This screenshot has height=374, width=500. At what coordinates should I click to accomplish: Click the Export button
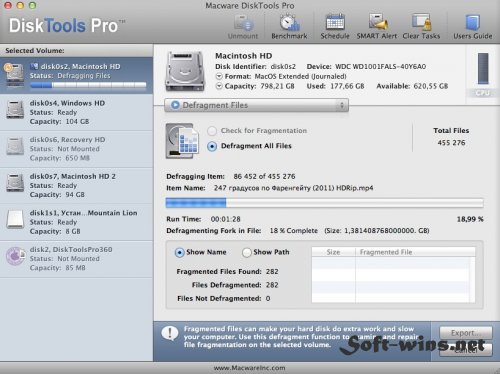tap(466, 333)
